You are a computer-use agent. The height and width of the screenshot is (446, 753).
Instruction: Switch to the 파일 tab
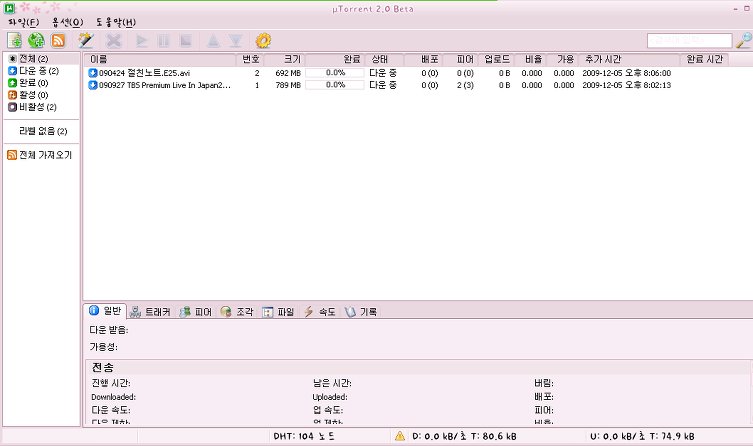[x=278, y=312]
